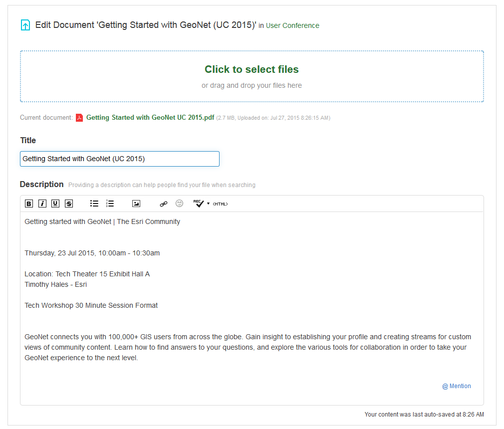Click 'Tech Workshop 30 Minute Session Format' line
Image resolution: width=504 pixels, height=429 pixels.
(91, 306)
